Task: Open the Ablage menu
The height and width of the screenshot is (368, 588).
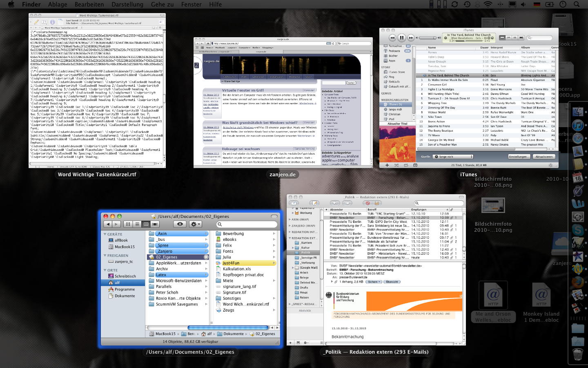Action: 58,4
